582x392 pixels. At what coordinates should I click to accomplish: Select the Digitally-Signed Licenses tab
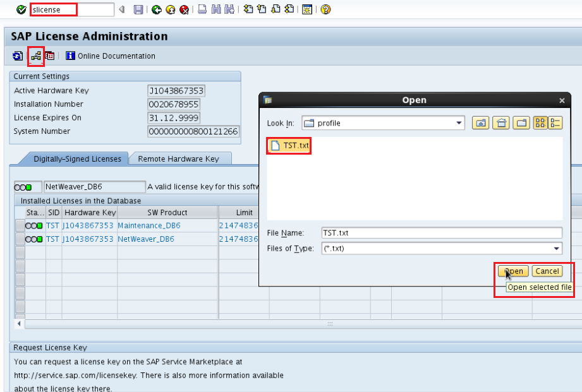click(78, 158)
